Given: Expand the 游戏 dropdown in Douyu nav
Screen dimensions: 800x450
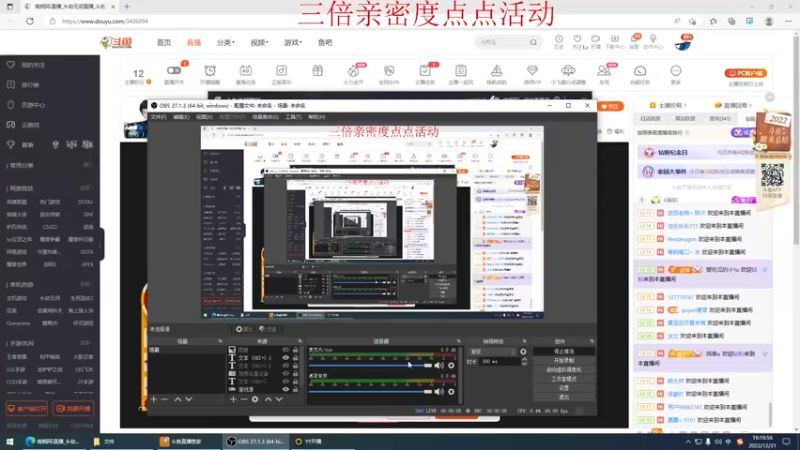Looking at the screenshot, I should pos(293,42).
